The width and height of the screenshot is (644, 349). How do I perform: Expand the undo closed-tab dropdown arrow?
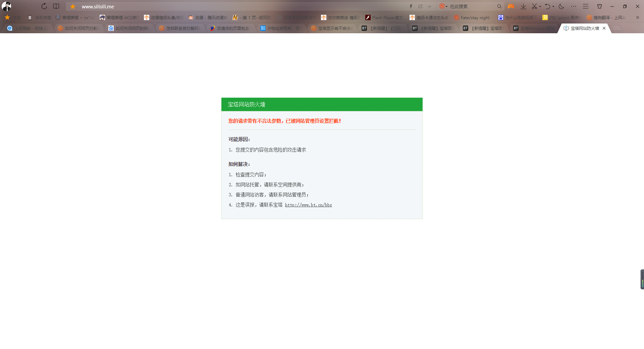point(553,6)
